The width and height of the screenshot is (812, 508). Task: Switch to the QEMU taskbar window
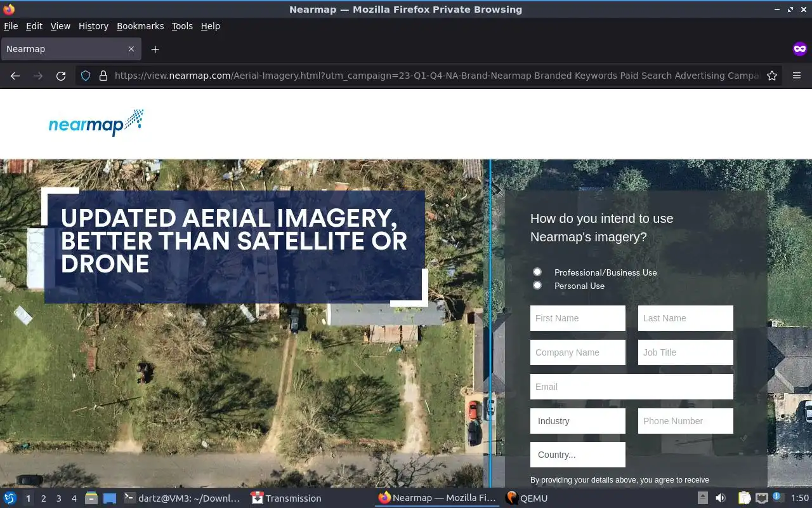527,498
